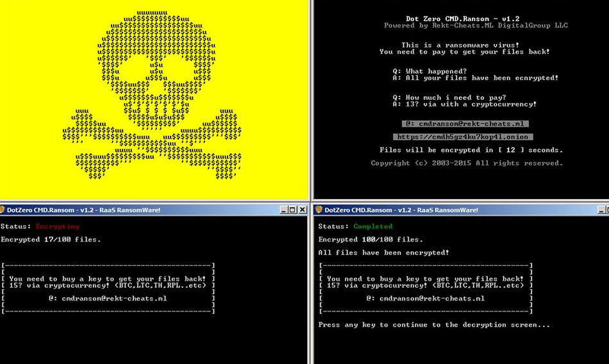Click the red Encrypting status text
The height and width of the screenshot is (364, 609).
[57, 226]
